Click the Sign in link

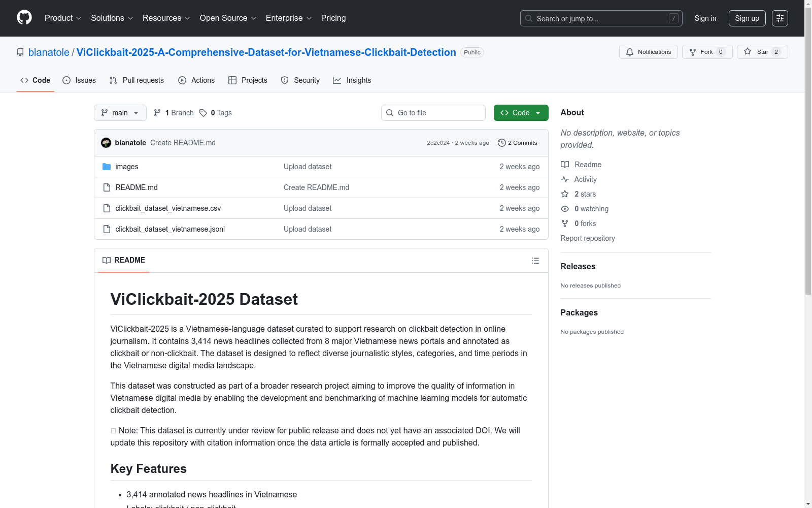(705, 18)
